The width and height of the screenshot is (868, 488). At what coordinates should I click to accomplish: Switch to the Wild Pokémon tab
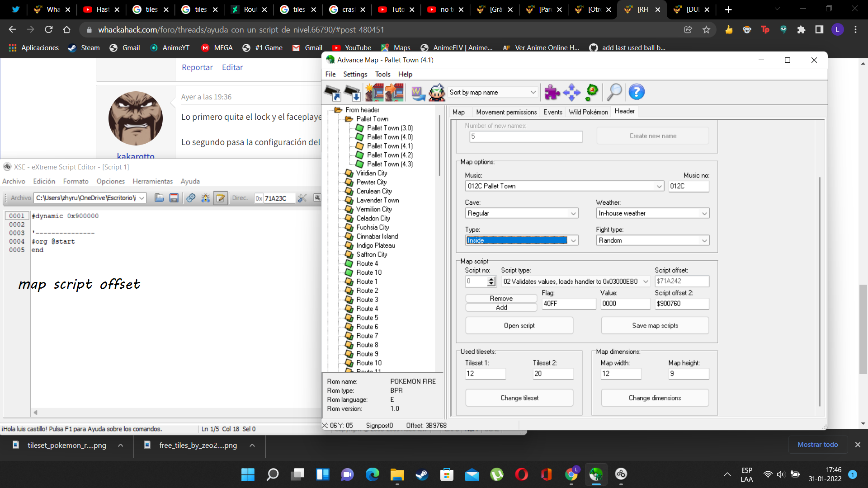(x=588, y=112)
